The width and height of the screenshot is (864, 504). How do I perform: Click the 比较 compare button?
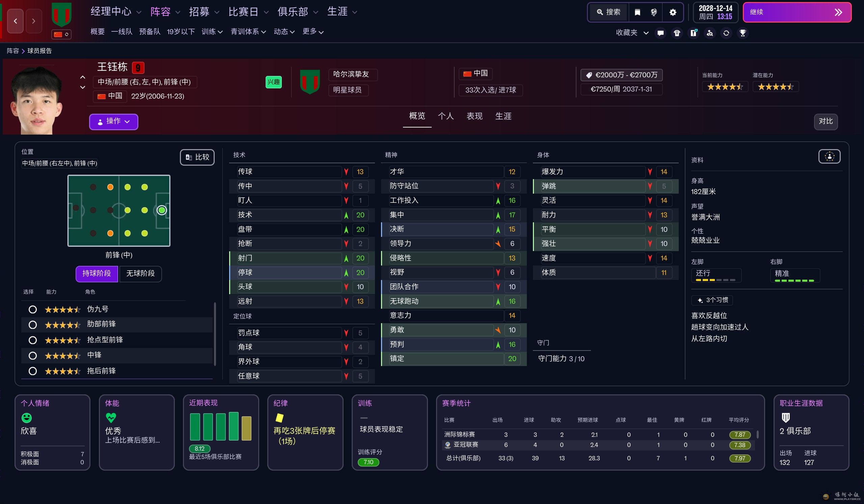[197, 157]
